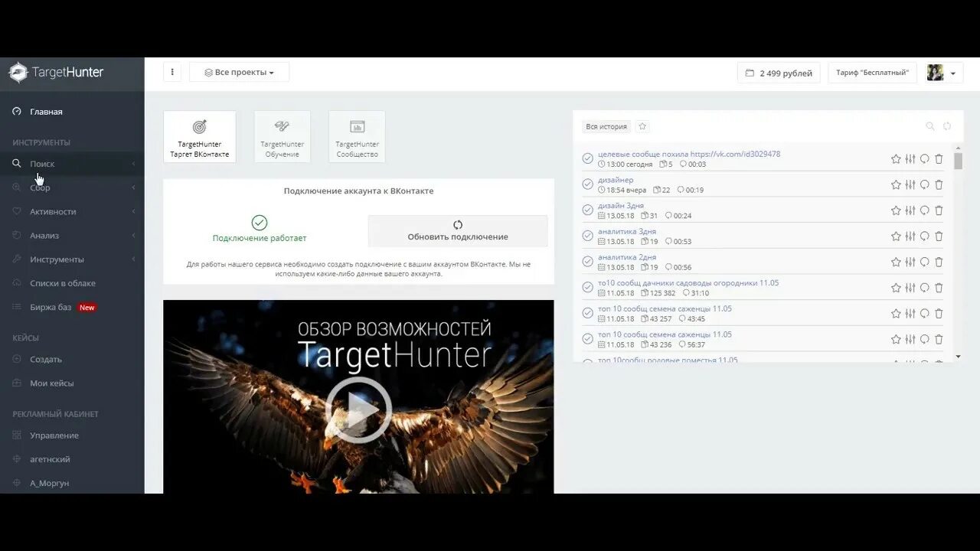Open the three-dot menu in the top bar
The image size is (980, 551).
tap(172, 73)
